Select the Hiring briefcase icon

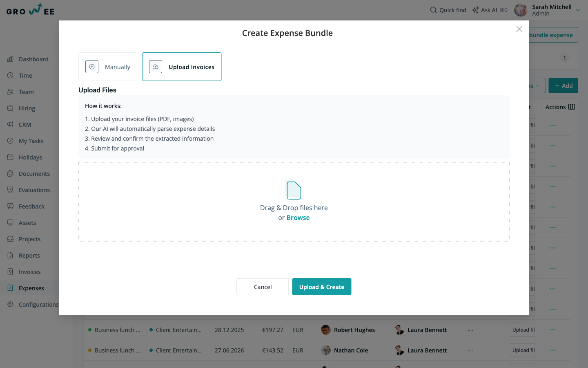pos(10,108)
